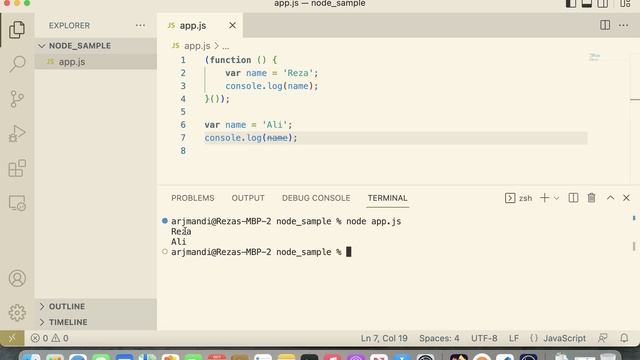Open app.js in the Explorer tree
Screen dimensions: 640x360
click(96, 62)
